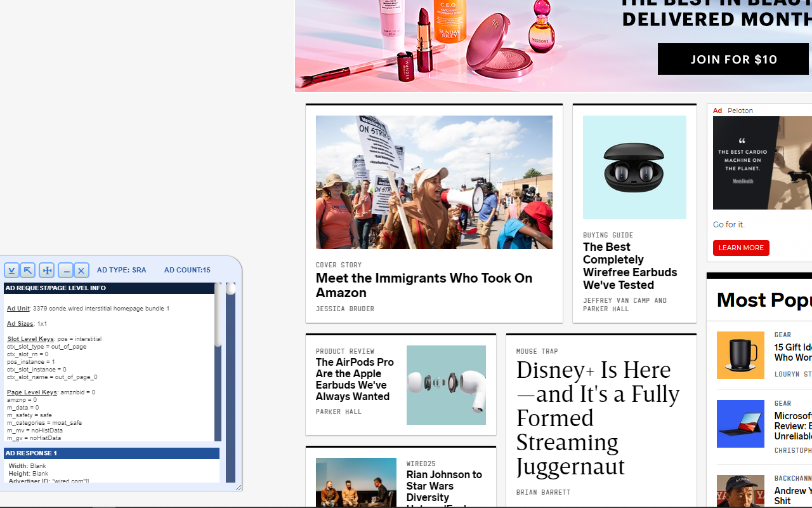The width and height of the screenshot is (812, 508).
Task: Click the COVER STORY label
Action: click(339, 265)
